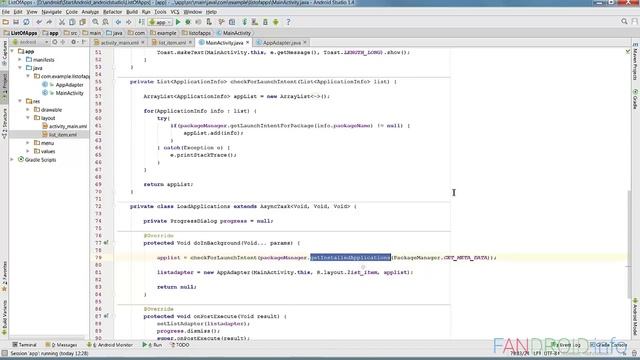Toggle the Favorites side panel
Image resolution: width=640 pixels, height=360 pixels.
point(4,277)
